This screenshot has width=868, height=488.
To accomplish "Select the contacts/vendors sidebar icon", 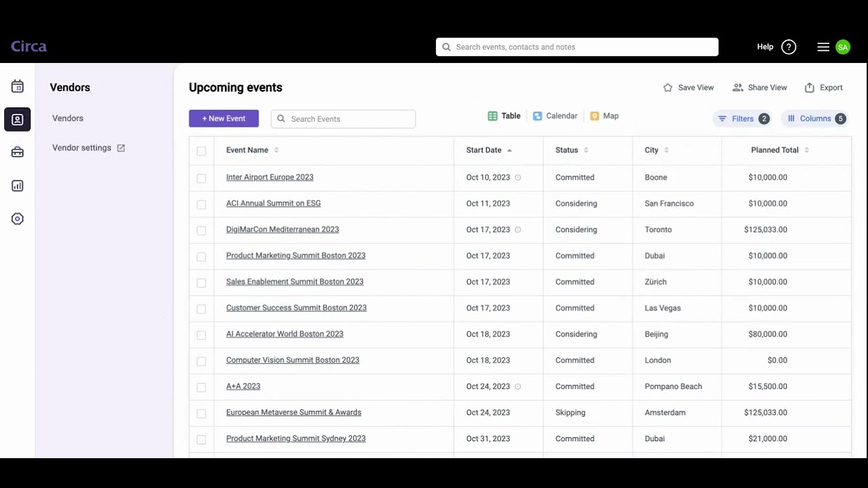I will coord(18,119).
